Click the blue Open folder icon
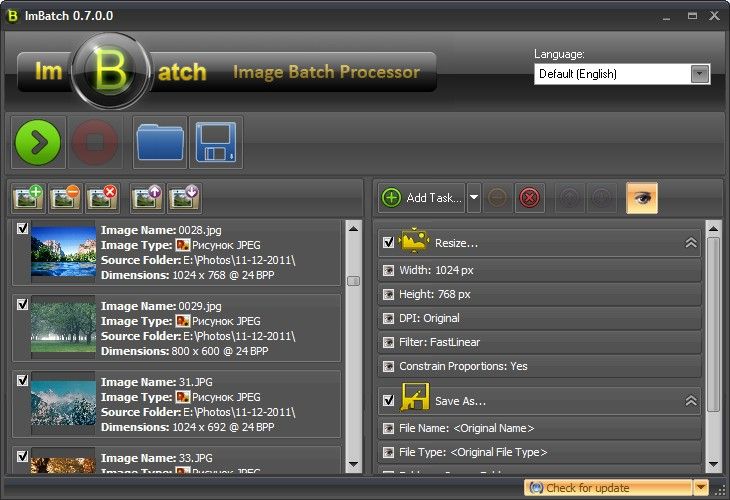 [158, 142]
